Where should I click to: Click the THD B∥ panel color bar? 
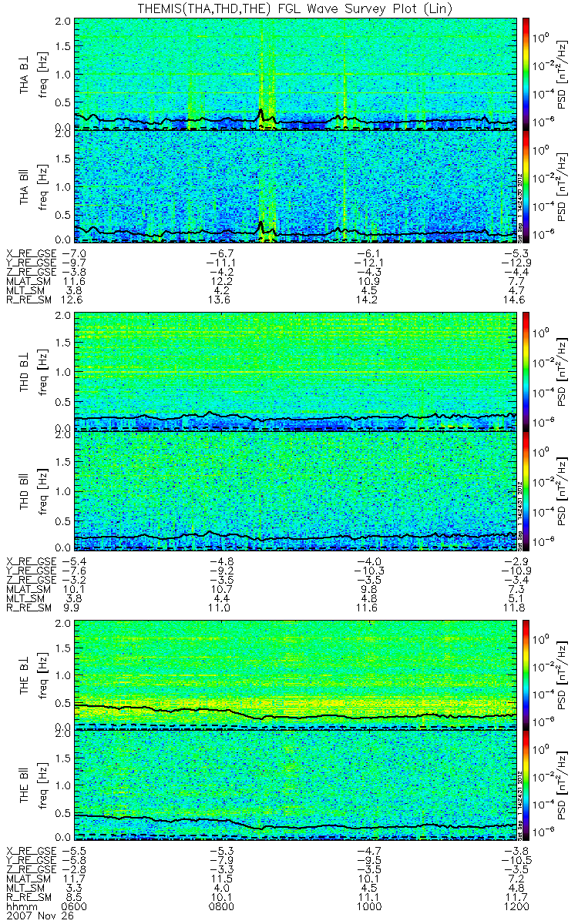pyautogui.click(x=527, y=490)
